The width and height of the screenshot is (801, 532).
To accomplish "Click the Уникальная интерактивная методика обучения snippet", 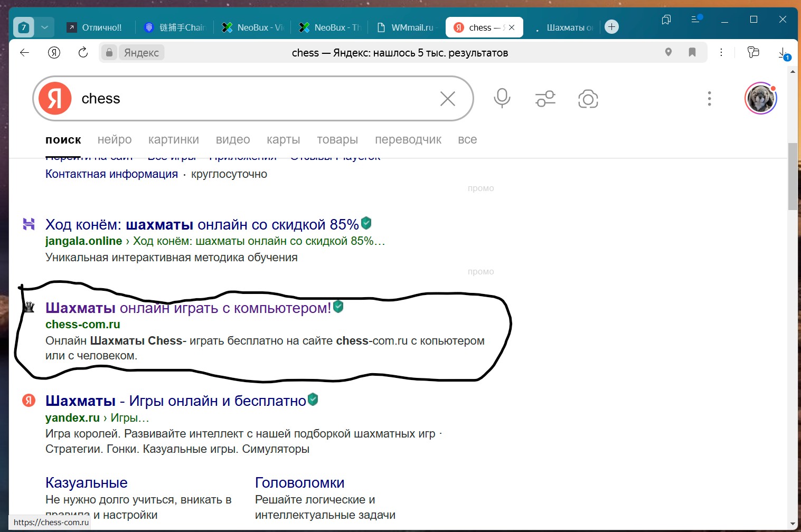I will click(172, 258).
